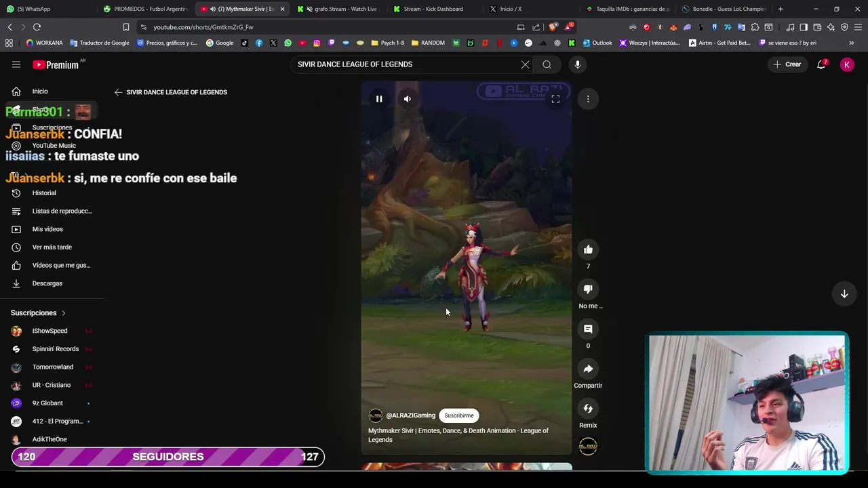Open Brave Shields lion icon

tap(553, 27)
